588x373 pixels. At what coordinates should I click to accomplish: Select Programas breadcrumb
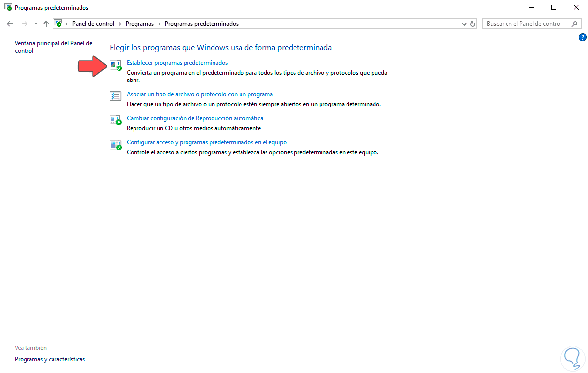(139, 24)
